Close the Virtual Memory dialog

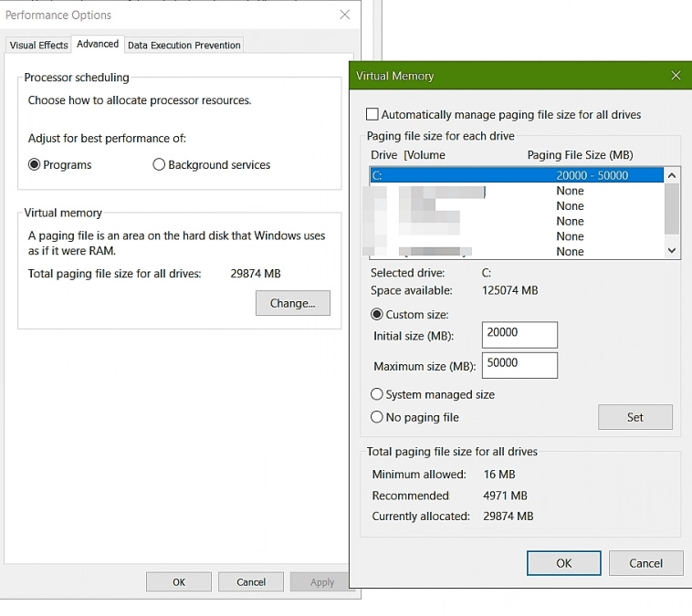(676, 76)
